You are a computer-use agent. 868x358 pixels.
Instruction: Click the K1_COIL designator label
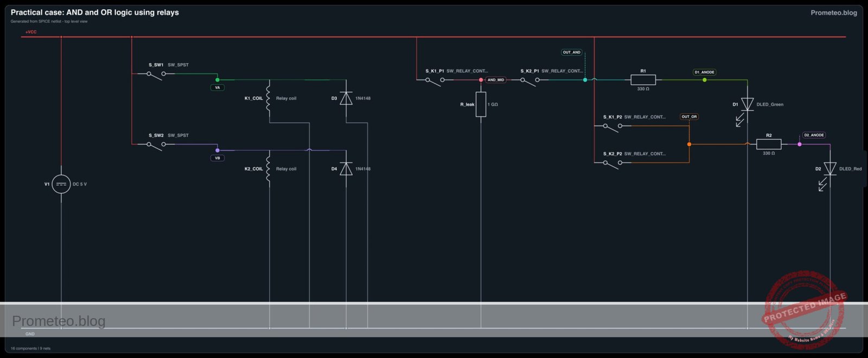pos(253,98)
